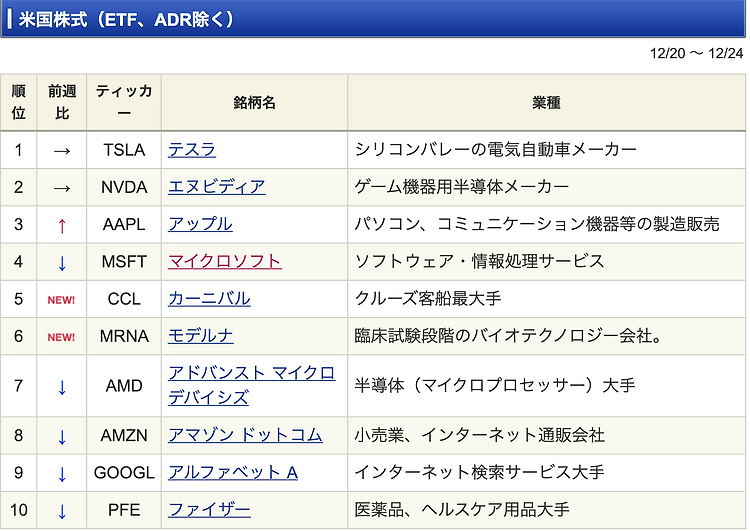
Task: Click 半導体（マイクロプロセッサー）大手 description
Action: coord(495,386)
